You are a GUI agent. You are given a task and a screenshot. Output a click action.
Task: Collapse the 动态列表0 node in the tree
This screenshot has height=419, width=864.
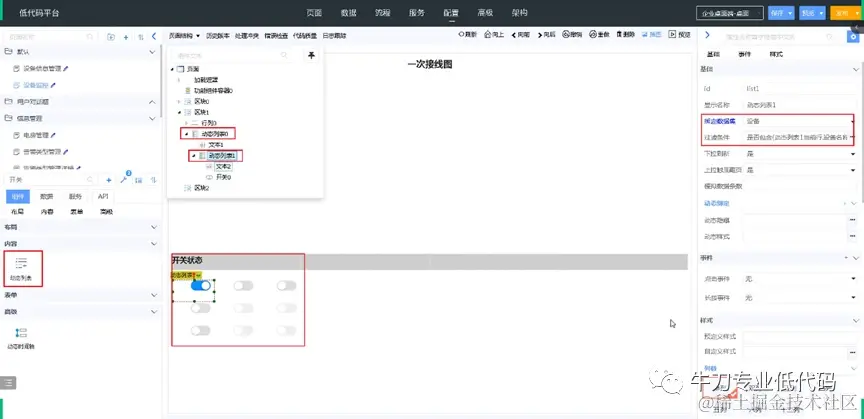click(x=186, y=133)
